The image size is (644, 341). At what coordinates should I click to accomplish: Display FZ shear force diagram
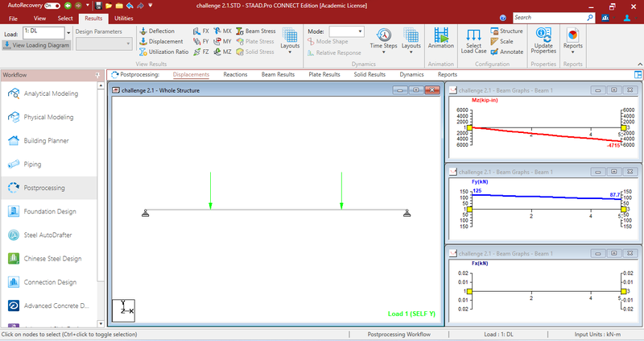201,52
